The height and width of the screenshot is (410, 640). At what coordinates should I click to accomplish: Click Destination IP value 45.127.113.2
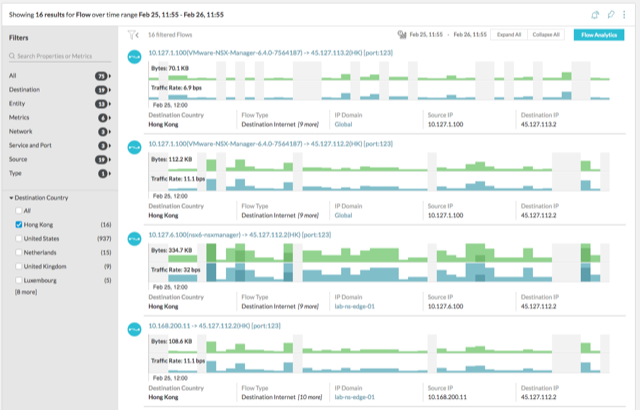tap(538, 124)
